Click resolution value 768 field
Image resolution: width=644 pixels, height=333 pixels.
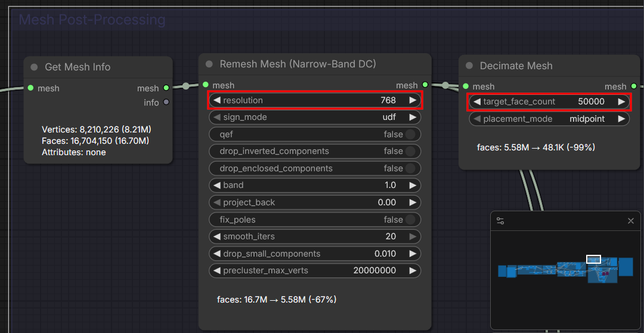click(x=315, y=100)
